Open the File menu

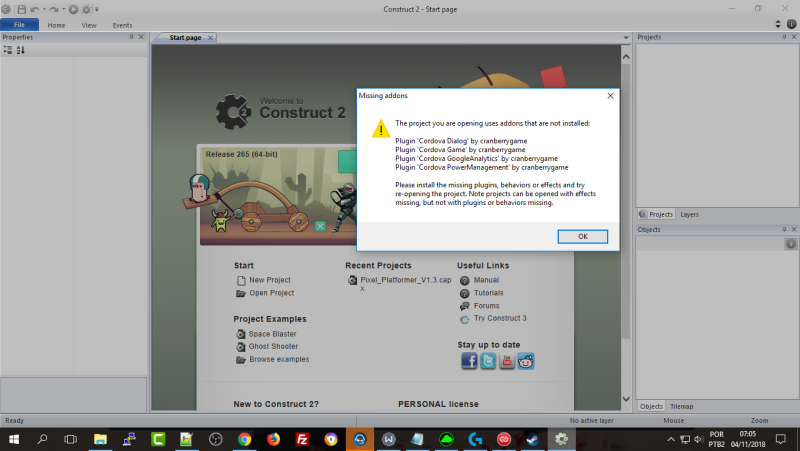(19, 24)
